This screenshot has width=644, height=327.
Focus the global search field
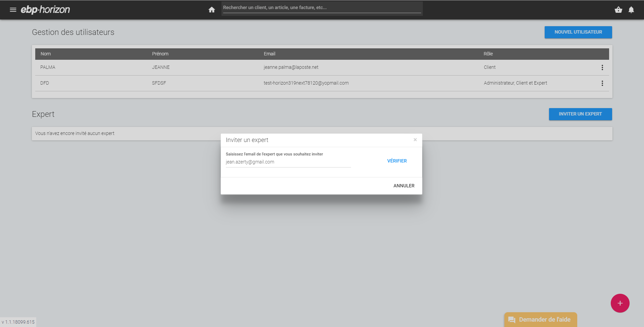point(322,8)
